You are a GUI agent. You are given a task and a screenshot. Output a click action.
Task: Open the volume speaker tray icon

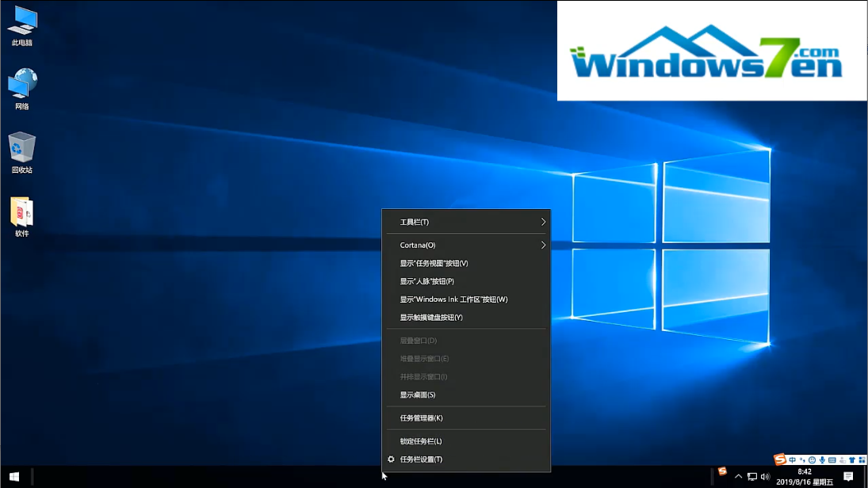[766, 476]
